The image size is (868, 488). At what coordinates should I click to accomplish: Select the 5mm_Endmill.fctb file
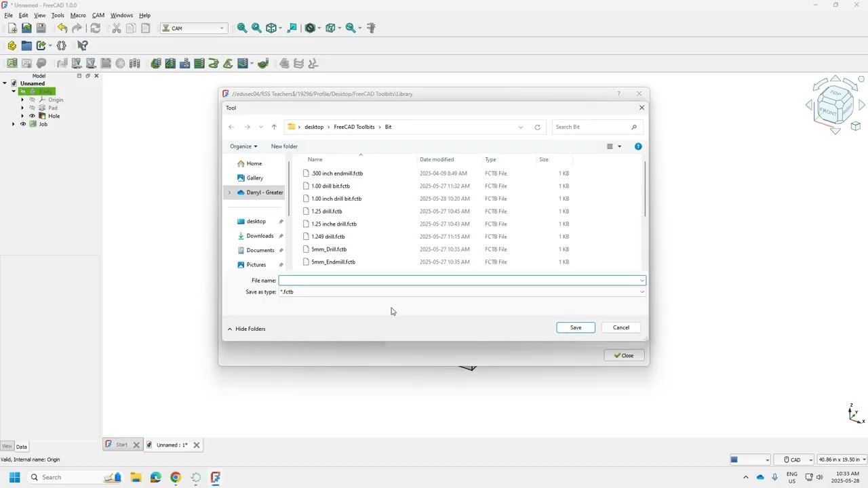pos(333,262)
